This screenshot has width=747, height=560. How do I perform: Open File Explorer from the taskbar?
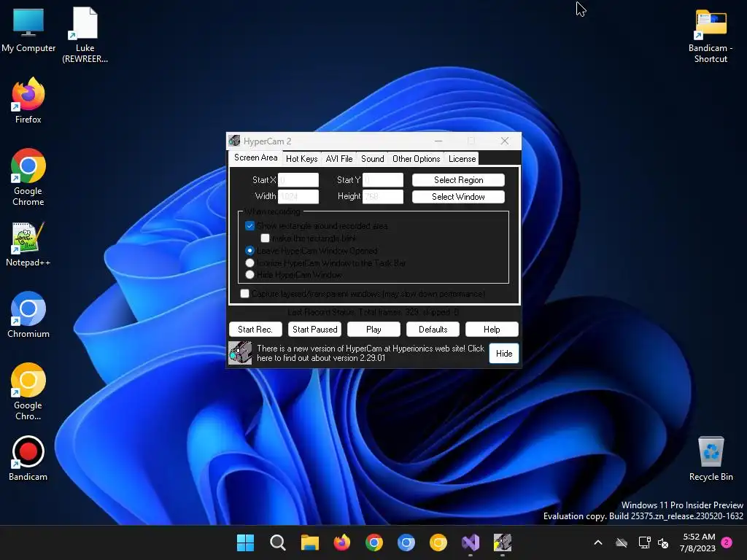pos(309,542)
